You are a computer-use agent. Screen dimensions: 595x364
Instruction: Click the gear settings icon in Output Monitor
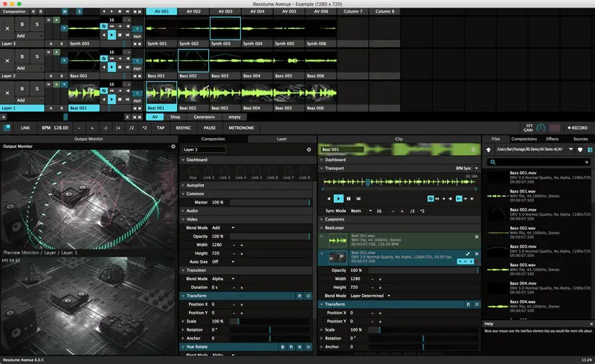pos(173,146)
